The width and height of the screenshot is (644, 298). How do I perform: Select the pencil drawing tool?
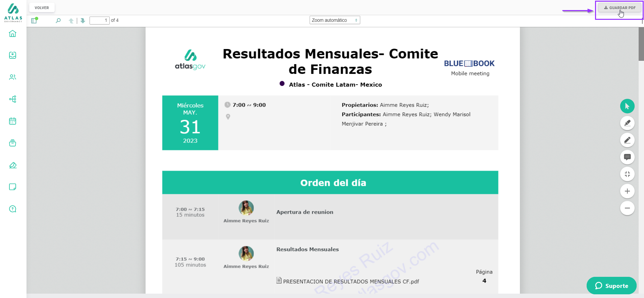627,140
